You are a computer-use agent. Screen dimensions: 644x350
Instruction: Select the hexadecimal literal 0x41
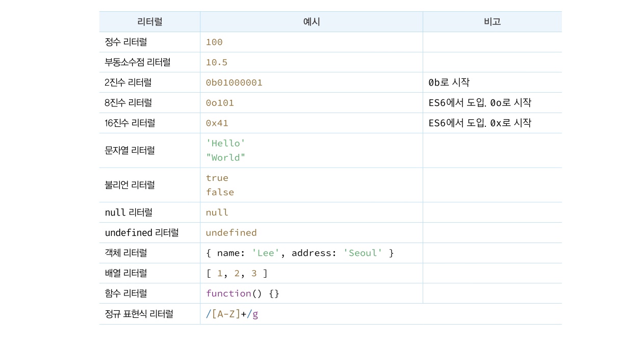click(216, 123)
